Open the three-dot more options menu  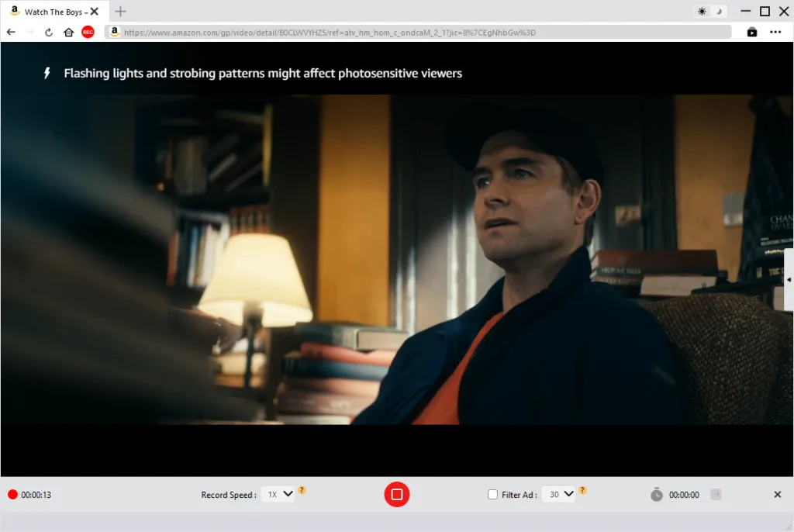pyautogui.click(x=775, y=32)
